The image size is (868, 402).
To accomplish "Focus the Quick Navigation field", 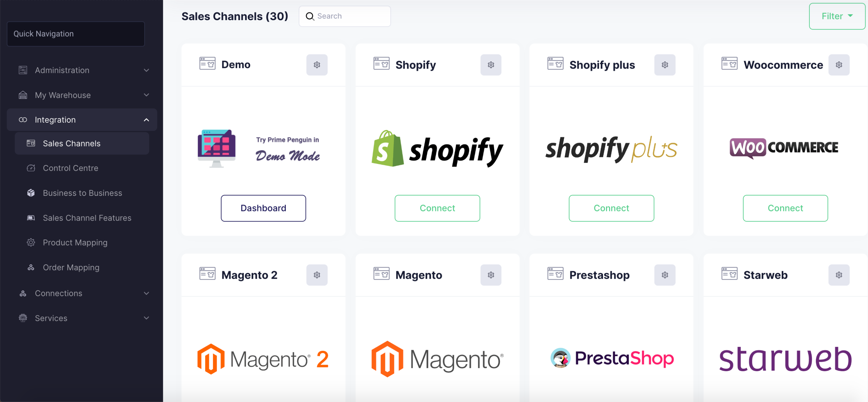I will point(76,34).
